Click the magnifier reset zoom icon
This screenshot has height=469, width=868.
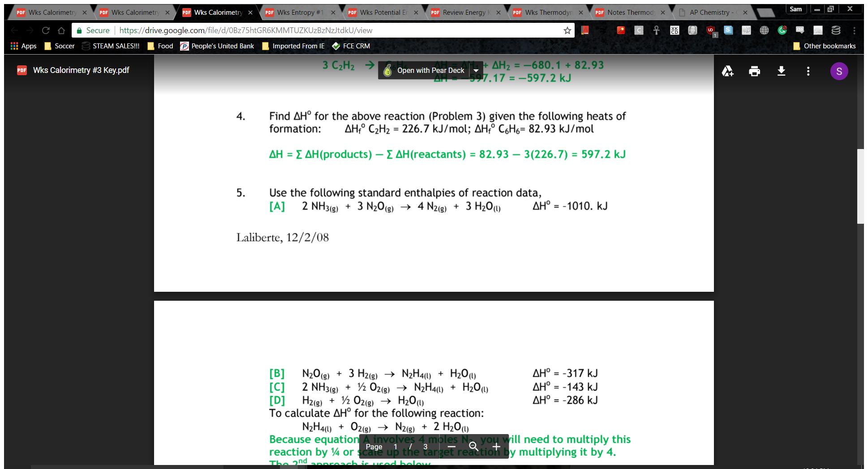coord(473,446)
